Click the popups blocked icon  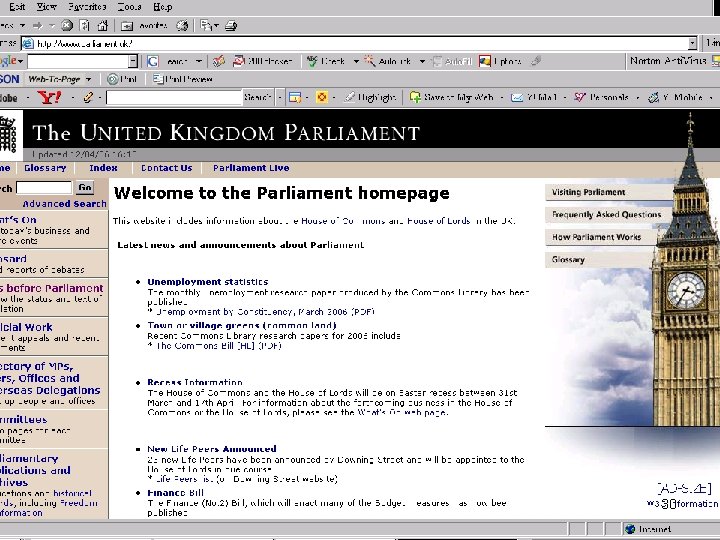[238, 61]
